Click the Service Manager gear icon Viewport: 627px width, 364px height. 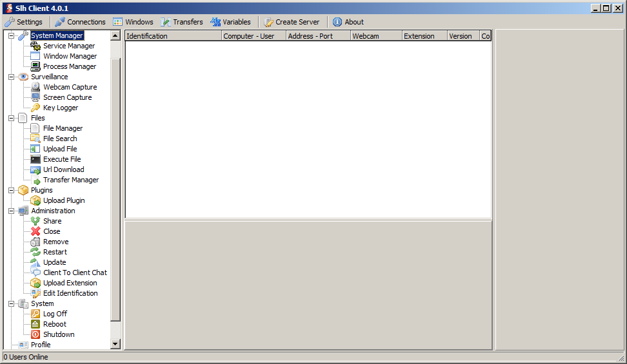pos(35,46)
